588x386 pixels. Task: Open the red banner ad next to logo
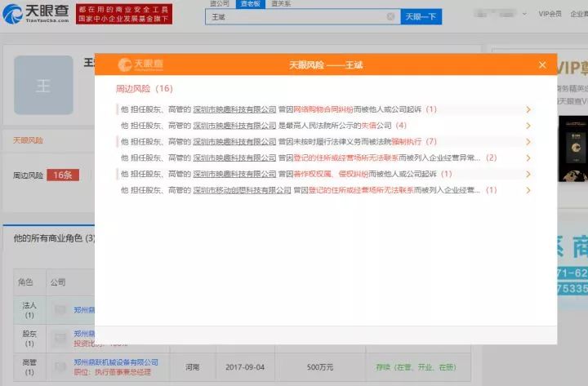pos(124,14)
